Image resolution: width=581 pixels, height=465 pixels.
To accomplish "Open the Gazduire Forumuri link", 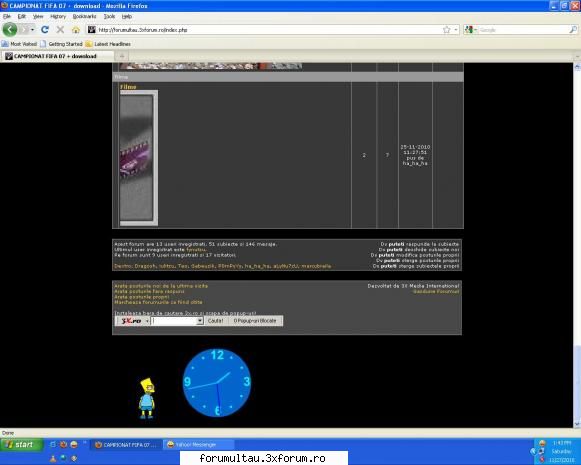I will [x=436, y=292].
